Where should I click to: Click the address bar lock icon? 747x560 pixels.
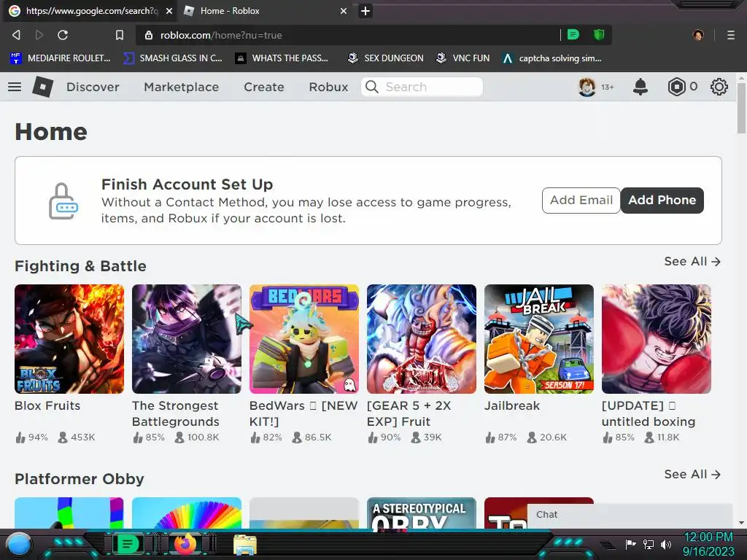[149, 35]
